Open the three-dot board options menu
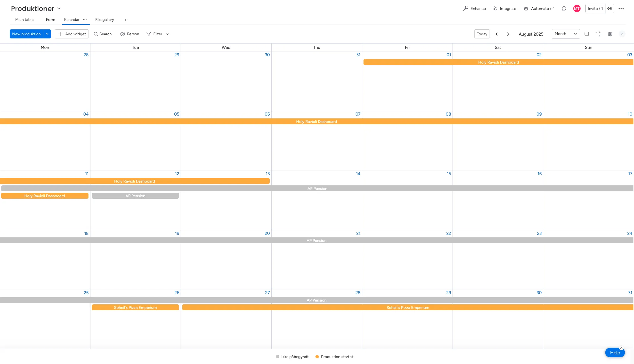 pyautogui.click(x=621, y=8)
